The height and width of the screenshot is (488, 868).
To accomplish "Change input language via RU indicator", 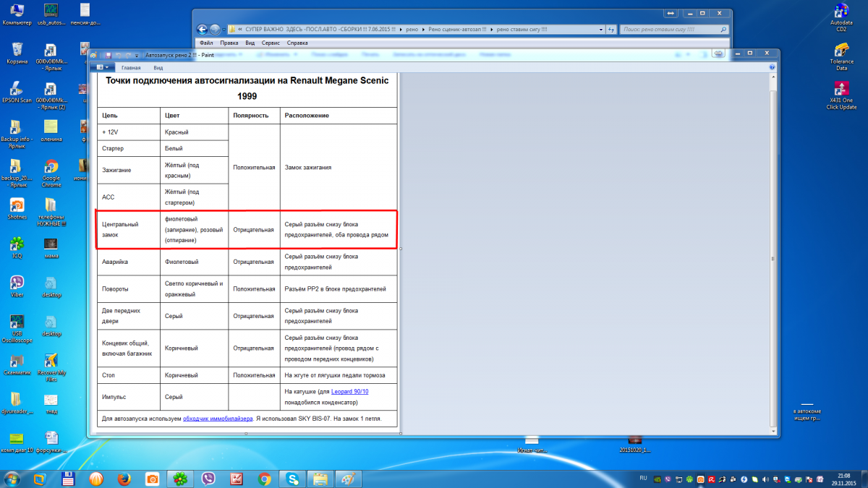I will [644, 478].
